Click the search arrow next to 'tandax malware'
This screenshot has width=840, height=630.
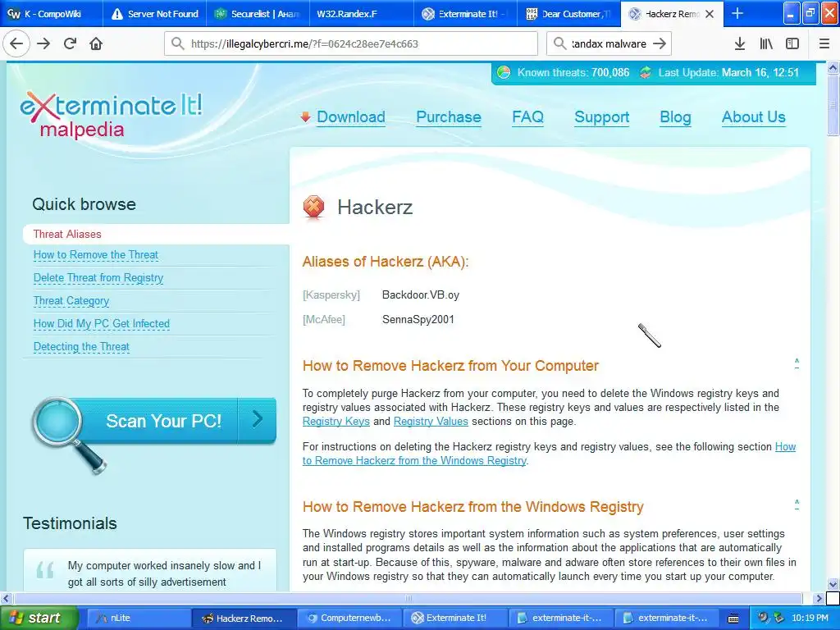pos(660,44)
